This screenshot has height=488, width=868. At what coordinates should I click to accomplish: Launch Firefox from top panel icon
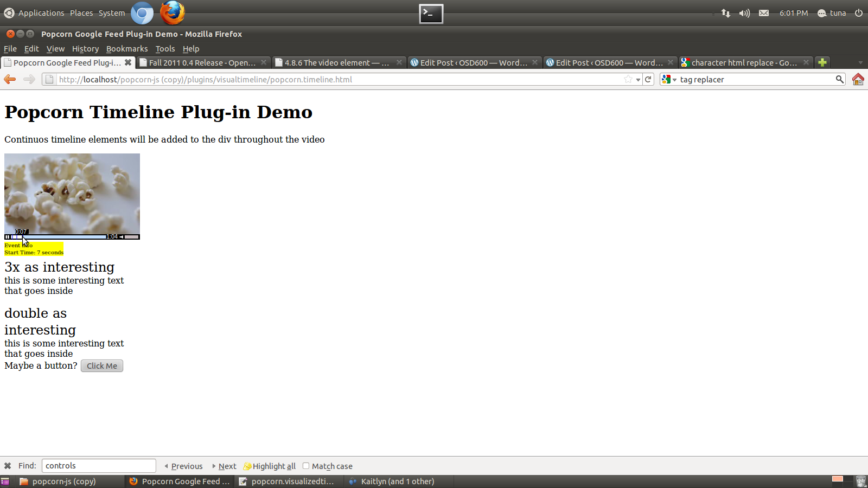click(173, 12)
